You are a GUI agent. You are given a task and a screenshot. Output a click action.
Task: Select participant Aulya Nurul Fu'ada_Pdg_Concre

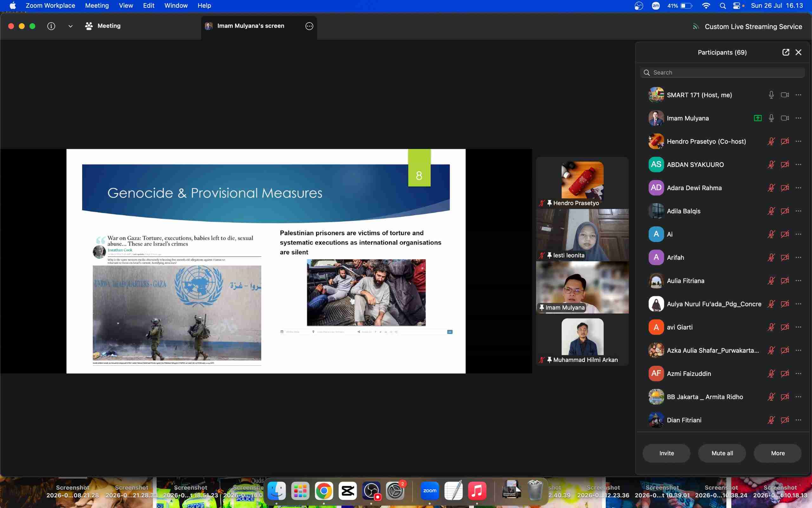click(x=722, y=304)
